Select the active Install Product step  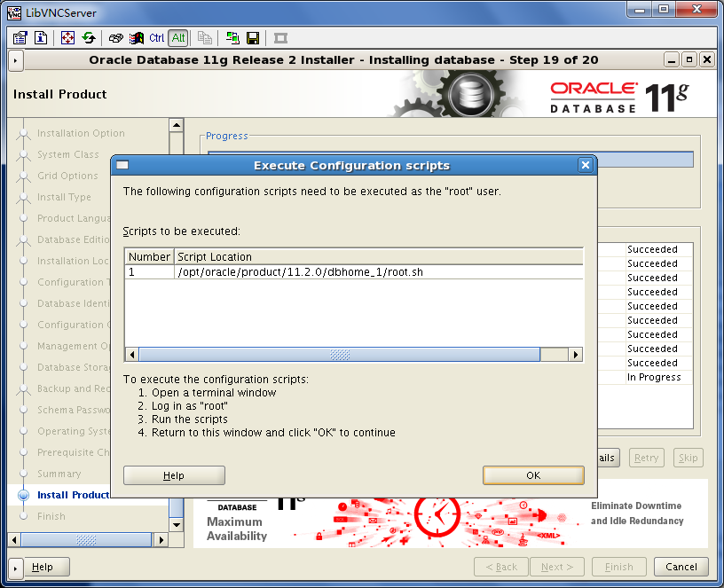(74, 495)
